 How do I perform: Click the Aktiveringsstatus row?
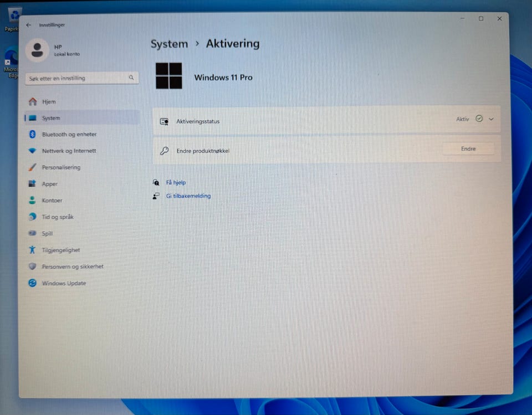coord(327,120)
